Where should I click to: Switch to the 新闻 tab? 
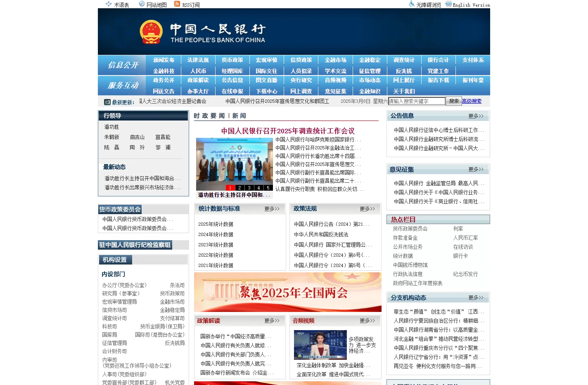pyautogui.click(x=239, y=116)
